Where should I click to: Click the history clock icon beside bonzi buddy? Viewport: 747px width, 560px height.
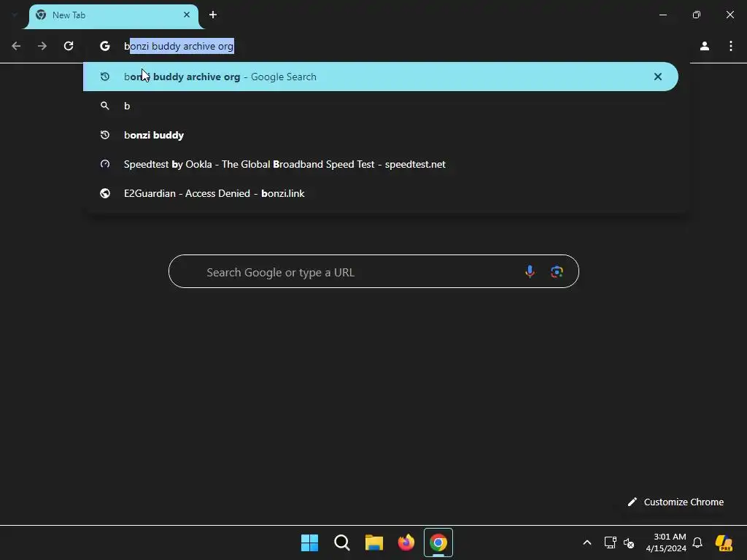point(105,135)
